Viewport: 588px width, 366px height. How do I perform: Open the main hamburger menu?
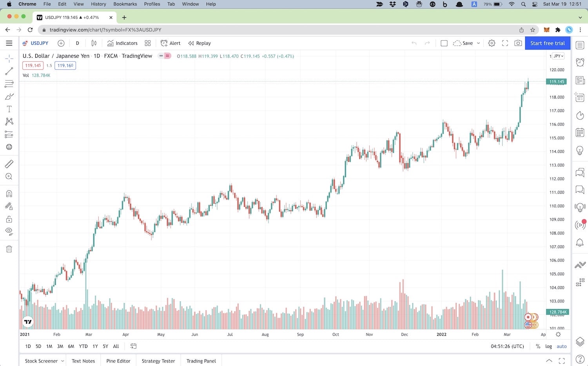(x=9, y=43)
